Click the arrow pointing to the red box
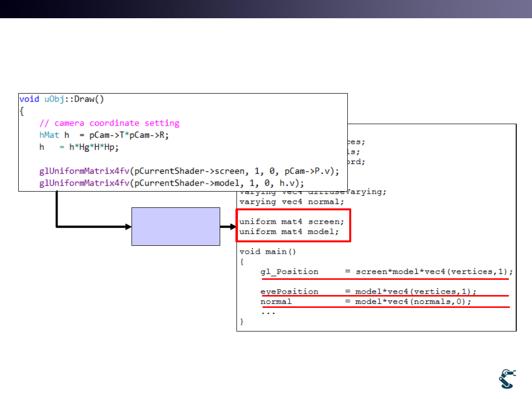Image resolution: width=532 pixels, height=399 pixels. click(228, 227)
